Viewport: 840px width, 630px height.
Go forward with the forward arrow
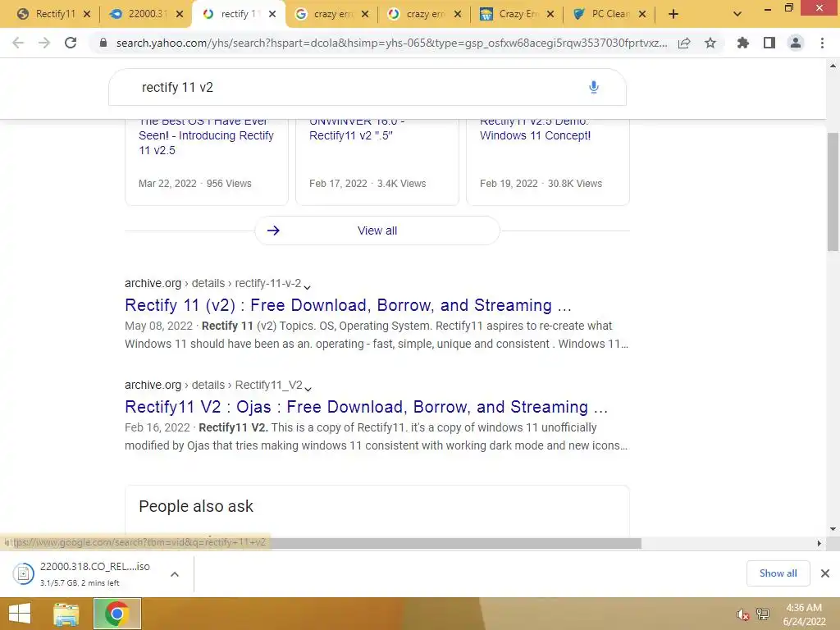tap(44, 43)
